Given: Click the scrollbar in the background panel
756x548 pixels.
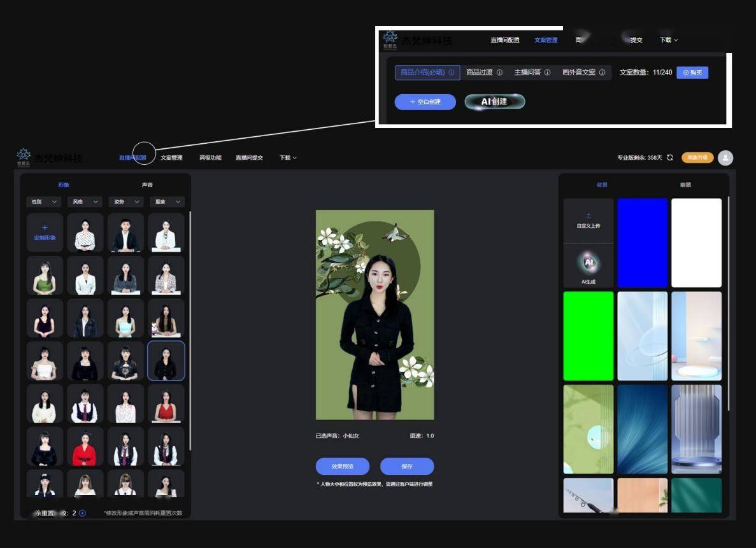Looking at the screenshot, I should [x=729, y=286].
